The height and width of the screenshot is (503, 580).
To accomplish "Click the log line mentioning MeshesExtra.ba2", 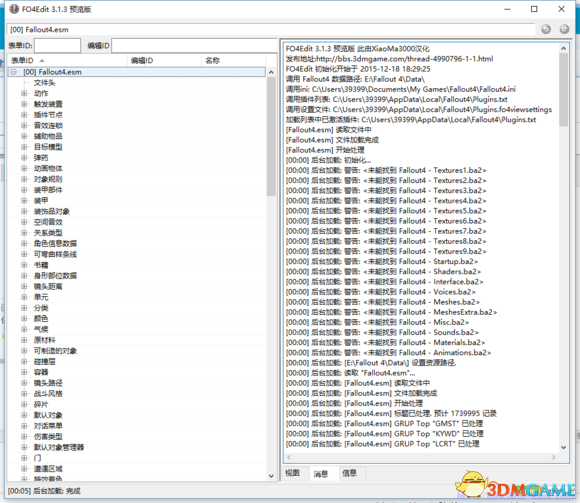I will pyautogui.click(x=391, y=312).
